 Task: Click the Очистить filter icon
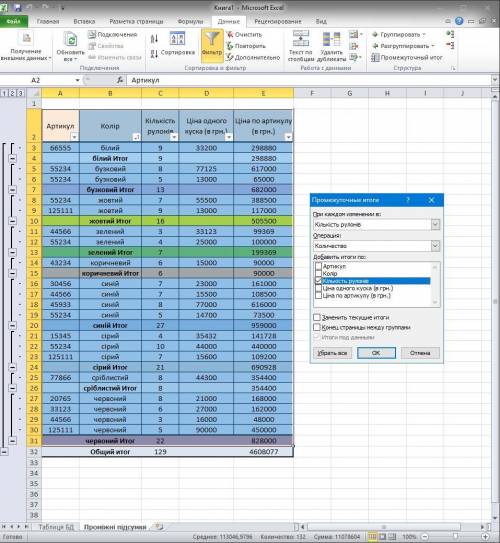point(230,34)
